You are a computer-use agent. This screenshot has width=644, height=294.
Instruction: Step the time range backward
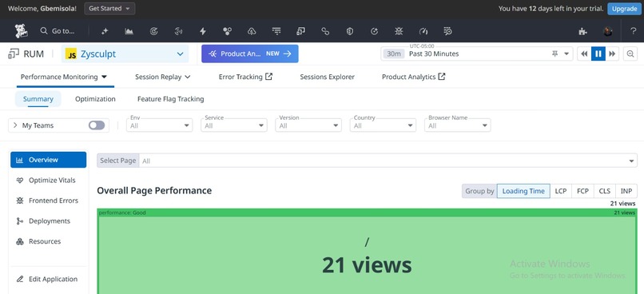[584, 54]
